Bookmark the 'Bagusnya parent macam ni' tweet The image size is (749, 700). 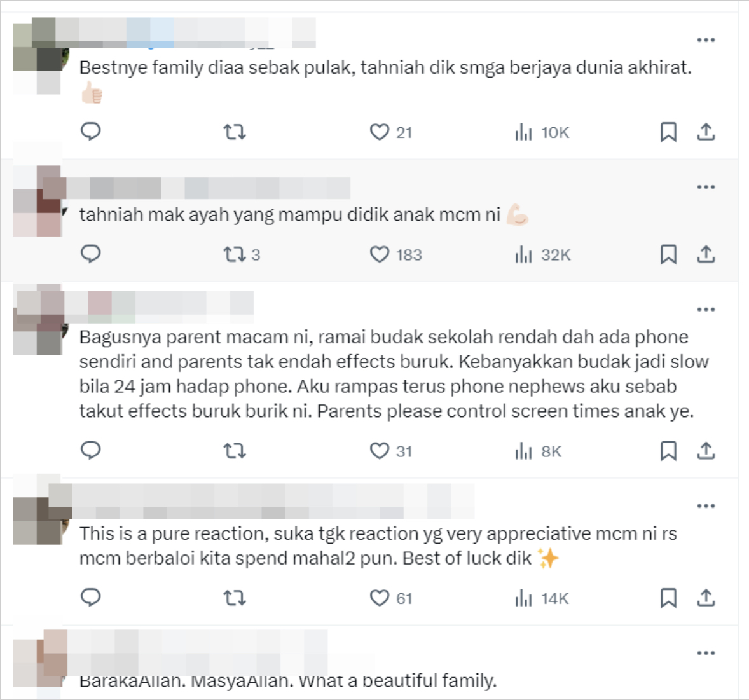pos(668,451)
